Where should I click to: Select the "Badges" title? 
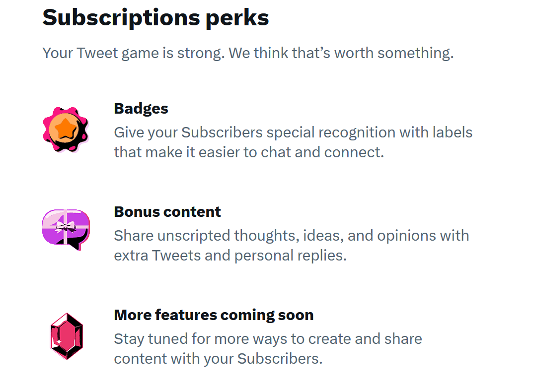[x=141, y=109]
